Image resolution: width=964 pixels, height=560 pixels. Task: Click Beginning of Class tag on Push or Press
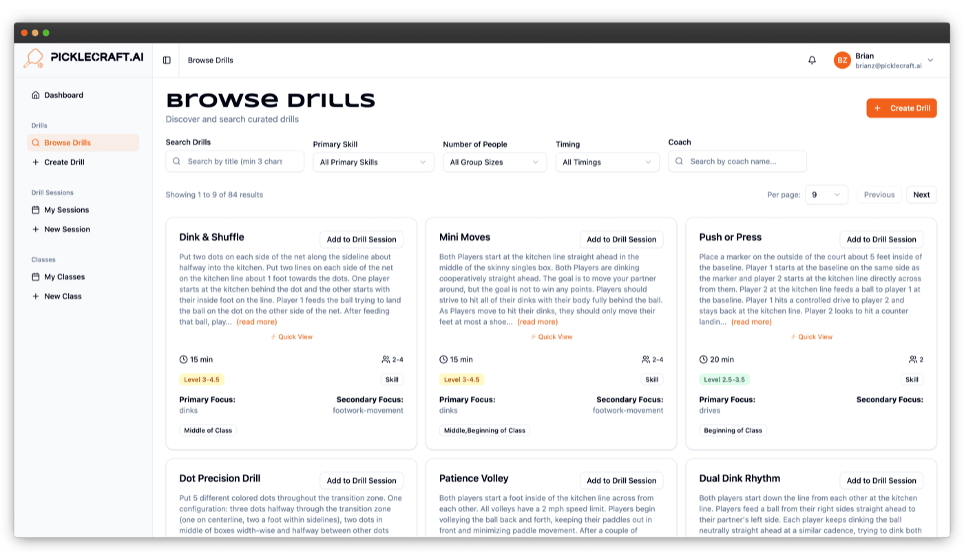733,431
